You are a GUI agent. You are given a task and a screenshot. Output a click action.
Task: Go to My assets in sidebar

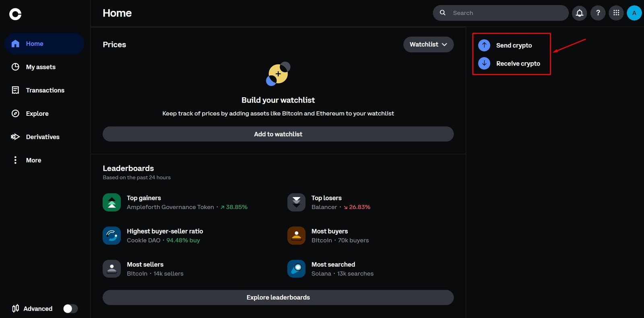tap(41, 67)
